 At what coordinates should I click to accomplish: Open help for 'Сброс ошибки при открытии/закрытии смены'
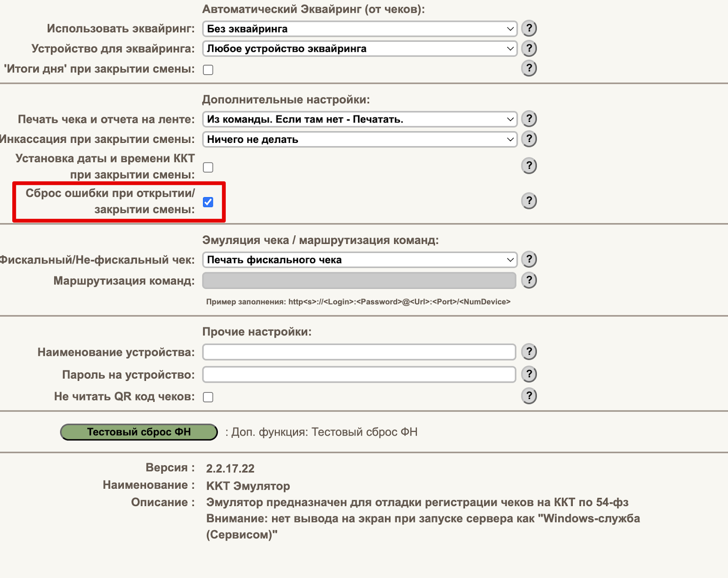point(529,201)
